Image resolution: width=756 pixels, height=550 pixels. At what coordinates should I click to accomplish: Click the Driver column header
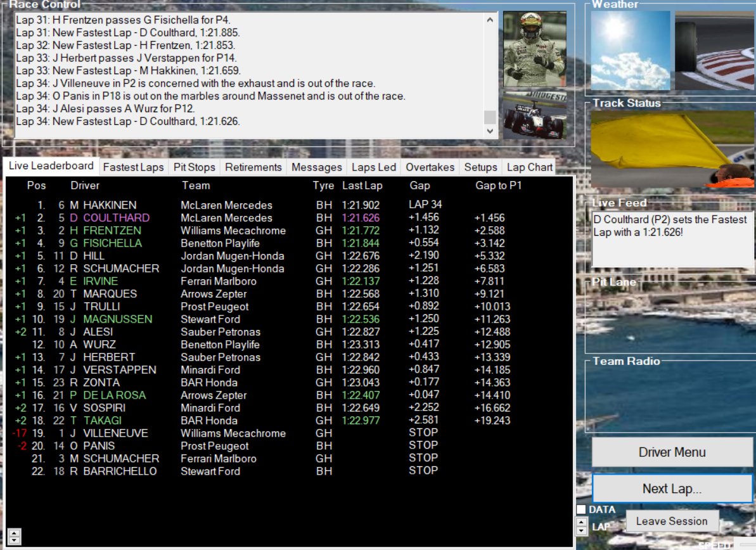(x=85, y=186)
